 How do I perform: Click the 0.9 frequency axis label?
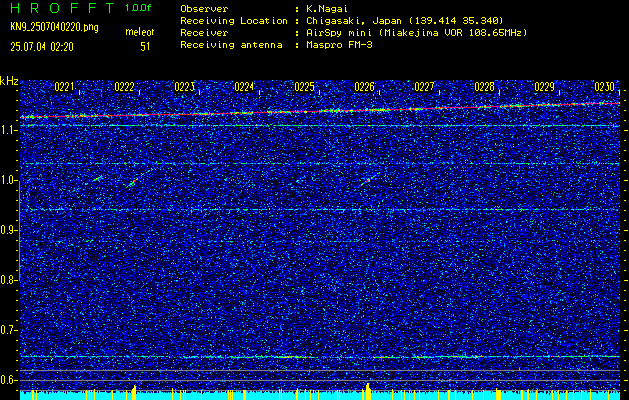click(8, 230)
